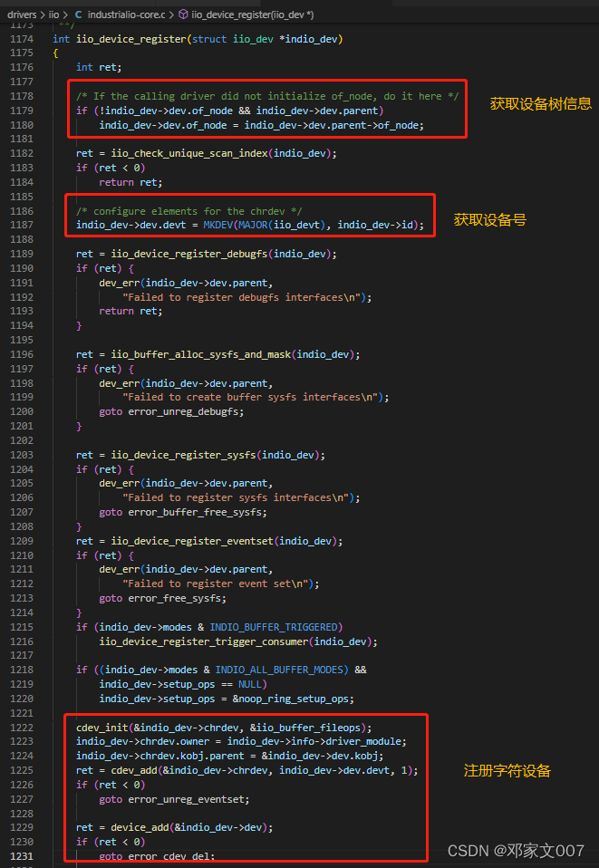The height and width of the screenshot is (868, 599).
Task: Open the industrialio-core.c breadcrumb file list
Action: point(126,14)
